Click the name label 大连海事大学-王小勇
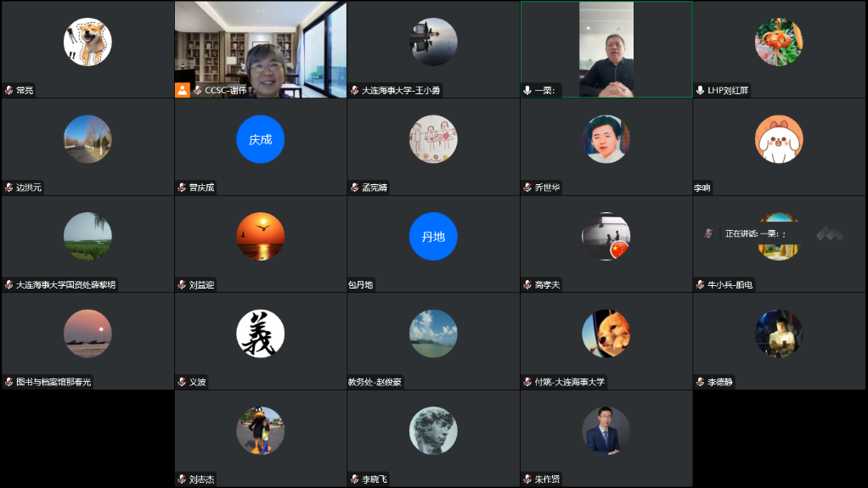 (x=401, y=90)
